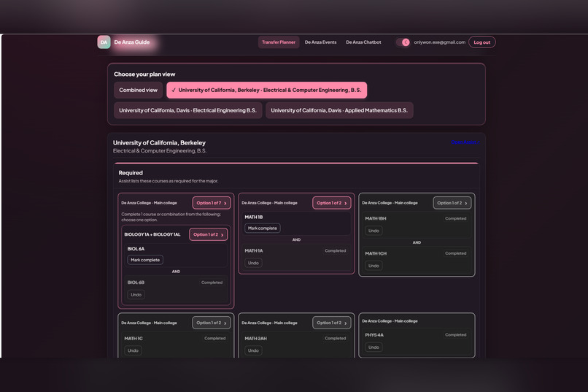This screenshot has height=392, width=588.
Task: Cycle the Option 1 of 2 selector above MATH 1BH
Action: [452, 203]
